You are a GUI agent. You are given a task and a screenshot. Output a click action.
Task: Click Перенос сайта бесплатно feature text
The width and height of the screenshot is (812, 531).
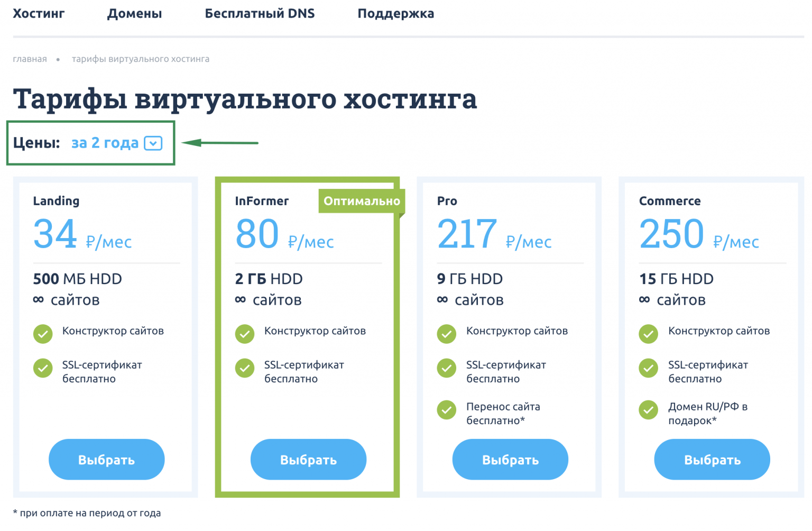[x=503, y=414]
